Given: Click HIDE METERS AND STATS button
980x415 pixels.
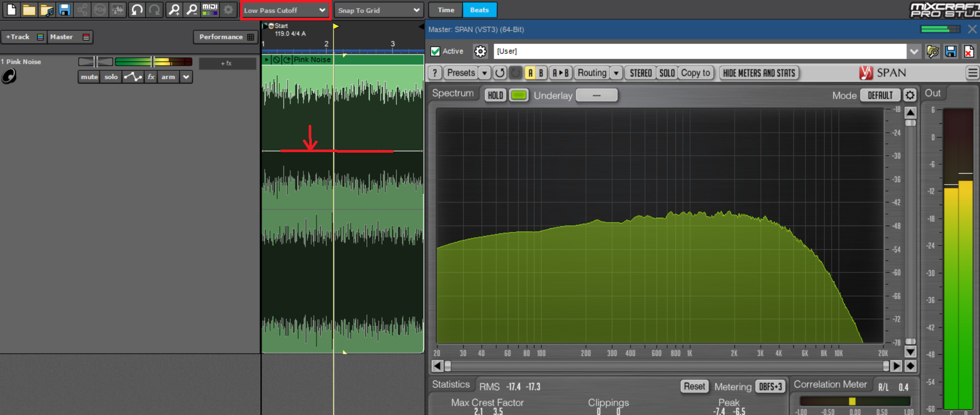Looking at the screenshot, I should click(759, 73).
